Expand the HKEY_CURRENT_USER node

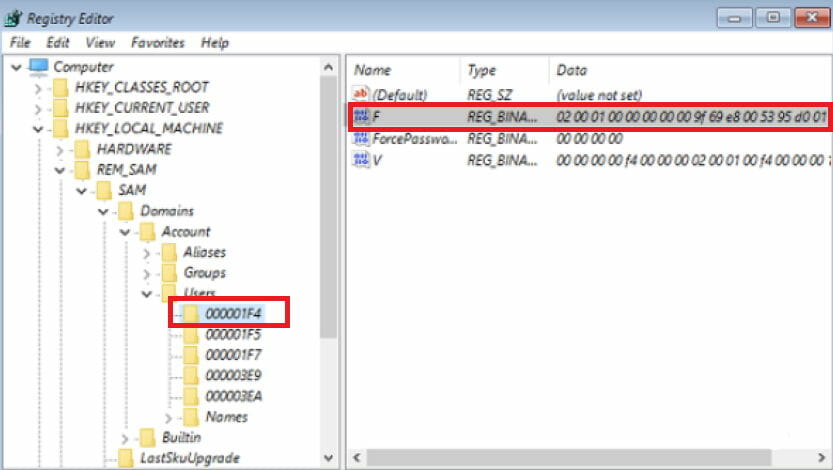[x=38, y=109]
